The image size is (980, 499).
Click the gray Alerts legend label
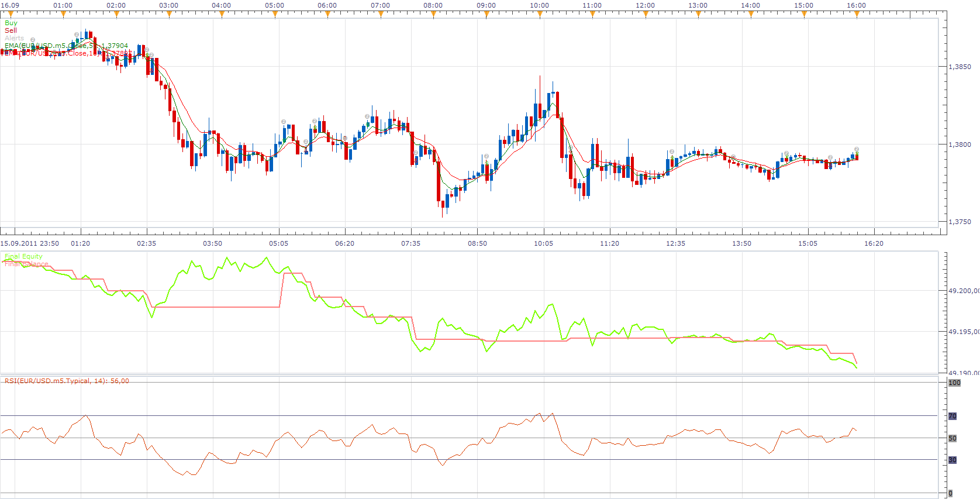[x=15, y=38]
